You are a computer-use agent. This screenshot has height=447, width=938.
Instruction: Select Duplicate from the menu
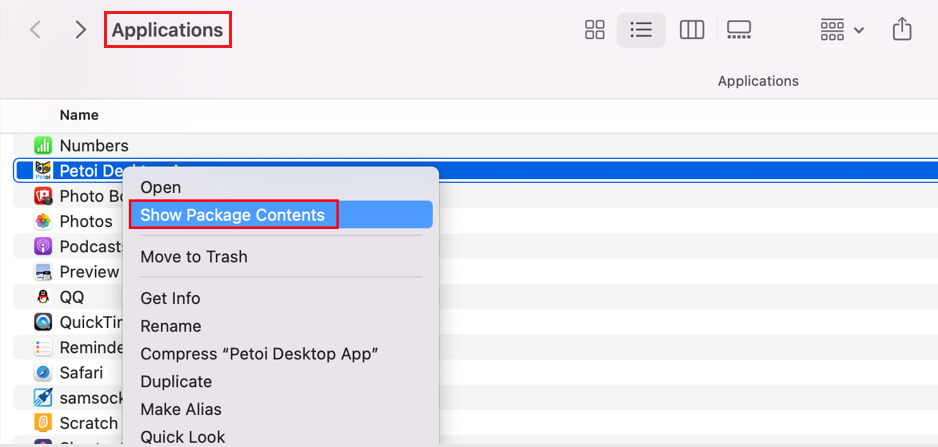pos(176,381)
